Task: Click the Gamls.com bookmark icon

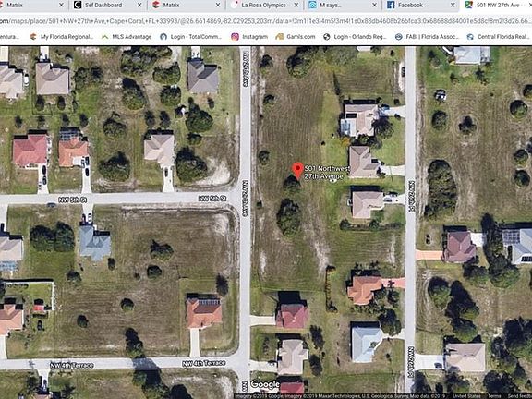Action: [x=280, y=37]
